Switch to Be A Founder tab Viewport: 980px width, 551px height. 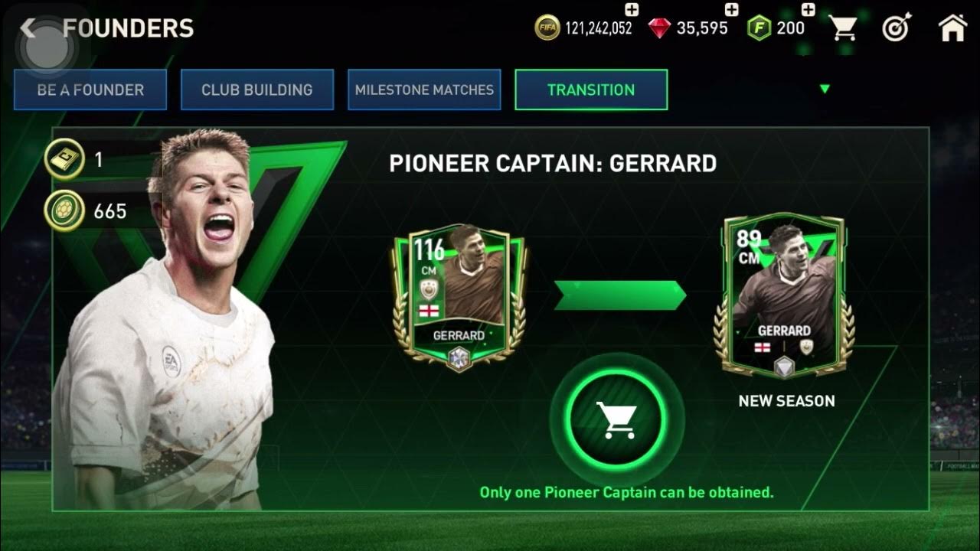[x=90, y=90]
